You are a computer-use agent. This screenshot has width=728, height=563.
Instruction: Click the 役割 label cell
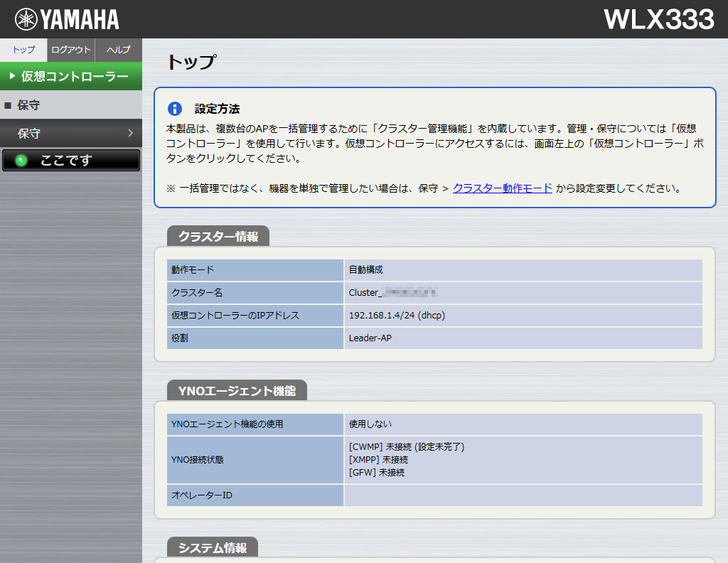coord(255,338)
